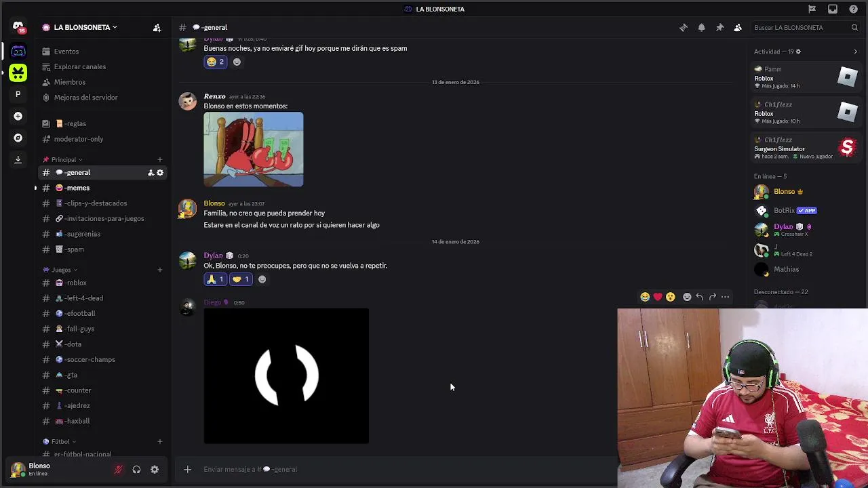Switch to the reglas channel
This screenshot has height=488, width=868.
pos(102,124)
